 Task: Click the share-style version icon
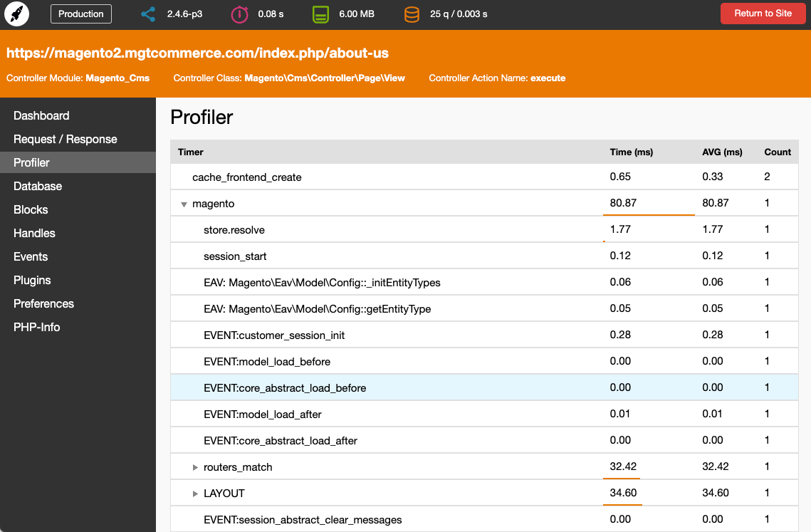[x=148, y=14]
